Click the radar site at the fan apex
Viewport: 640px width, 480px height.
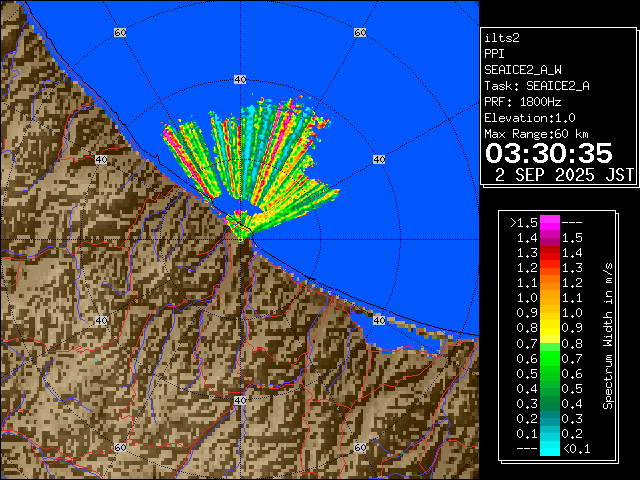pyautogui.click(x=240, y=234)
